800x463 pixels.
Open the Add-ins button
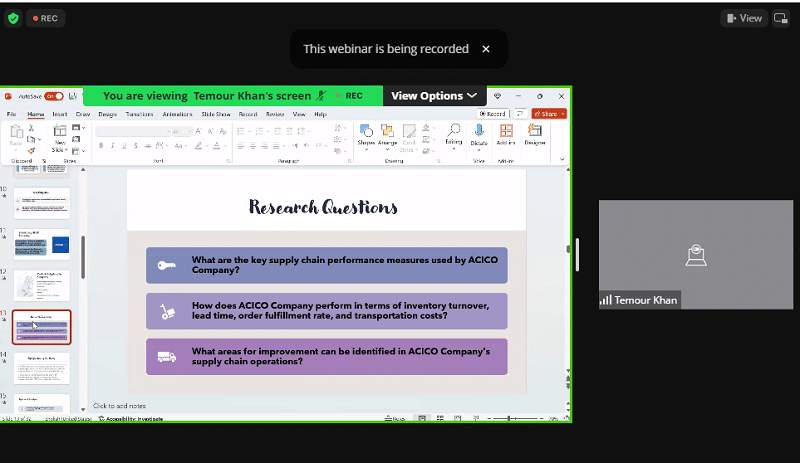tap(506, 135)
